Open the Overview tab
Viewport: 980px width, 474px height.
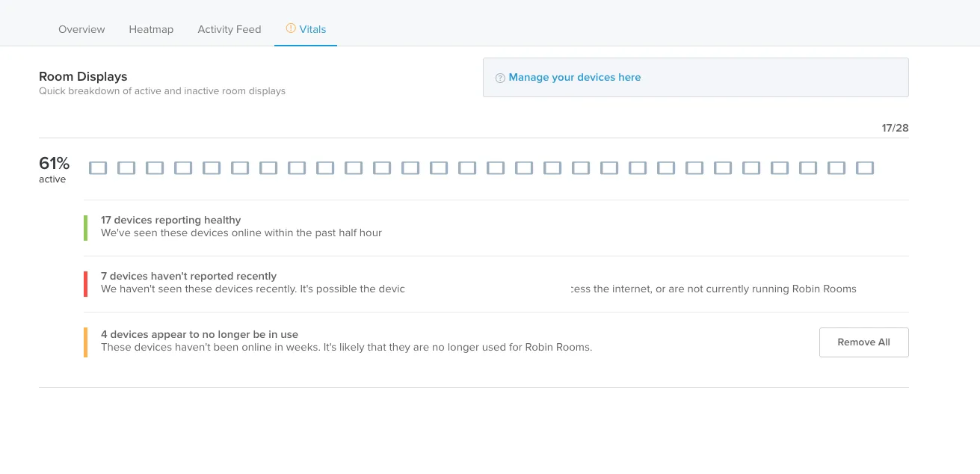pyautogui.click(x=81, y=29)
